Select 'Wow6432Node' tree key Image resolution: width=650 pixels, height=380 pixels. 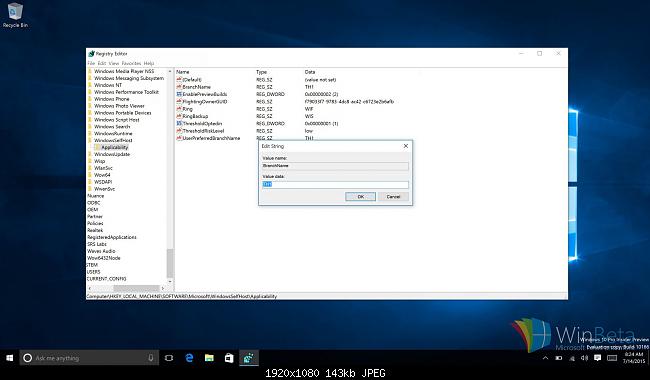click(x=104, y=258)
